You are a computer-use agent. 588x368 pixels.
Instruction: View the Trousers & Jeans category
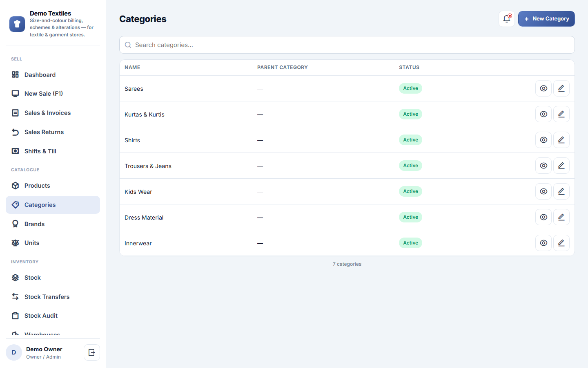(x=543, y=166)
